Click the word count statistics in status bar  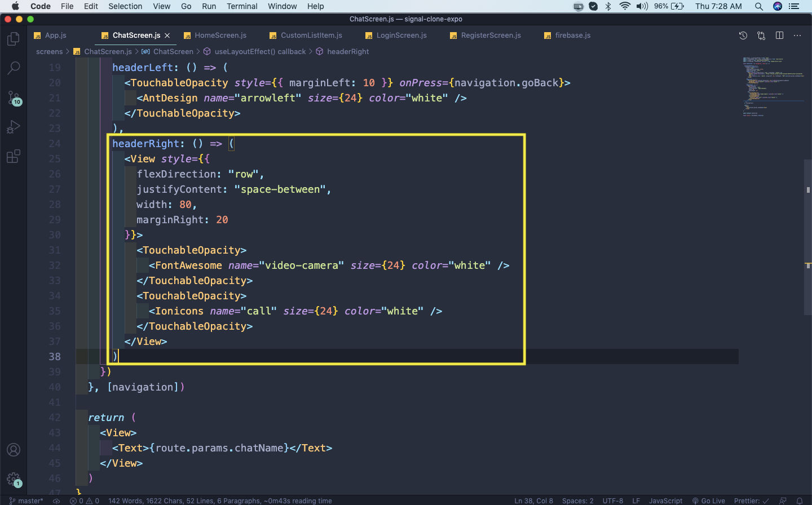click(220, 500)
